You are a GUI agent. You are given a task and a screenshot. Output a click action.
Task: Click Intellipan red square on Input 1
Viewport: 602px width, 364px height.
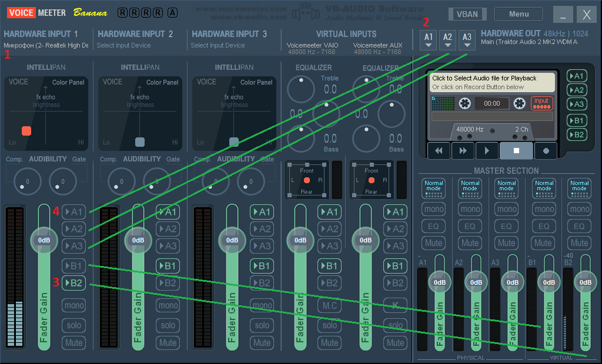pos(26,131)
